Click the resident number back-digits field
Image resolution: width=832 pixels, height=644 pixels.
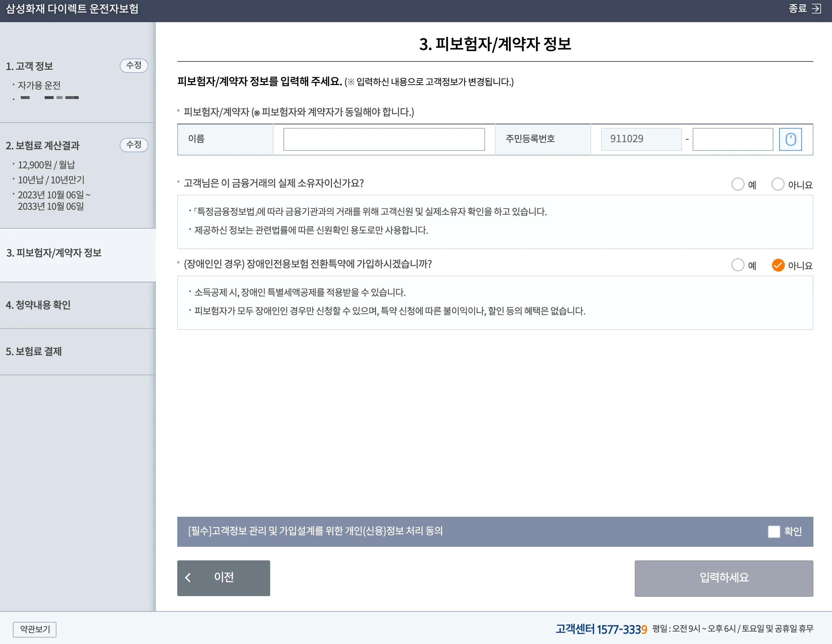tap(732, 139)
